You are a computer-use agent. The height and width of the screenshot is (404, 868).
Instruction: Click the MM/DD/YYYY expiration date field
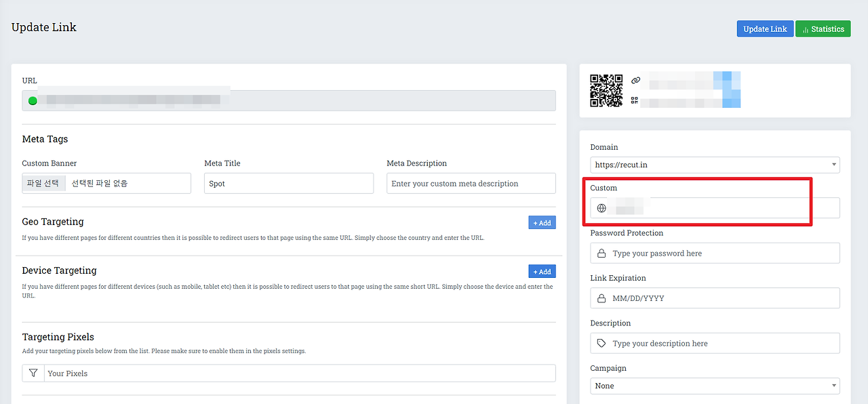[x=715, y=298]
